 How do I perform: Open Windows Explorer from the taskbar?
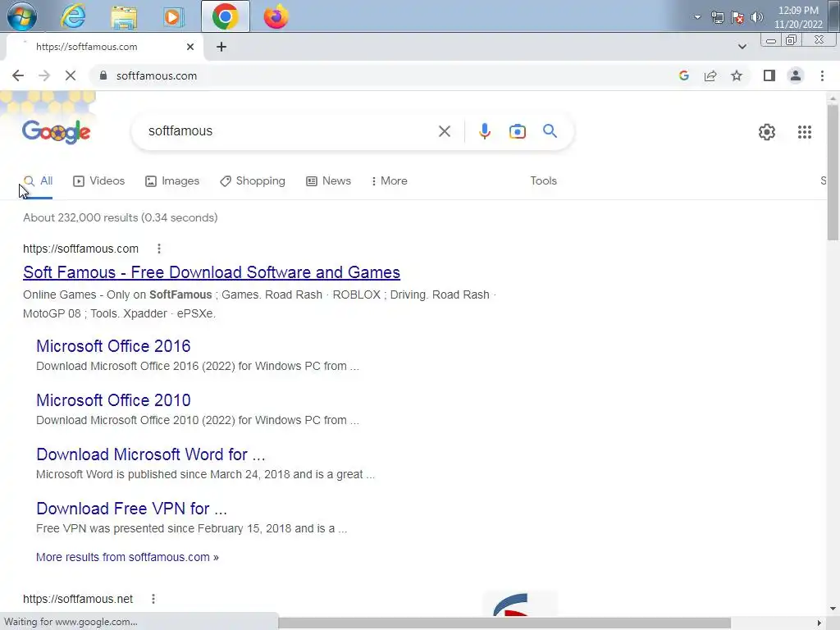pyautogui.click(x=124, y=16)
